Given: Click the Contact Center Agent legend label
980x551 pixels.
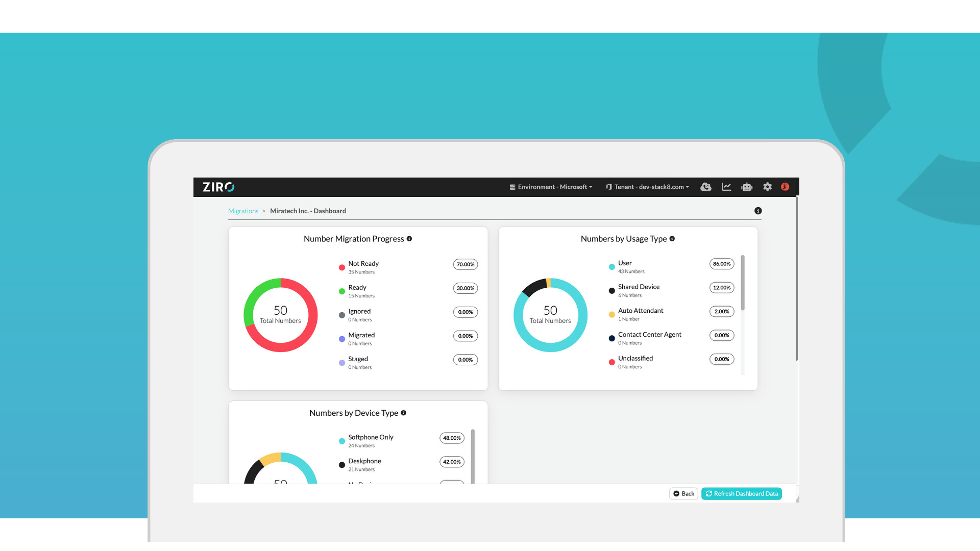Looking at the screenshot, I should tap(650, 335).
